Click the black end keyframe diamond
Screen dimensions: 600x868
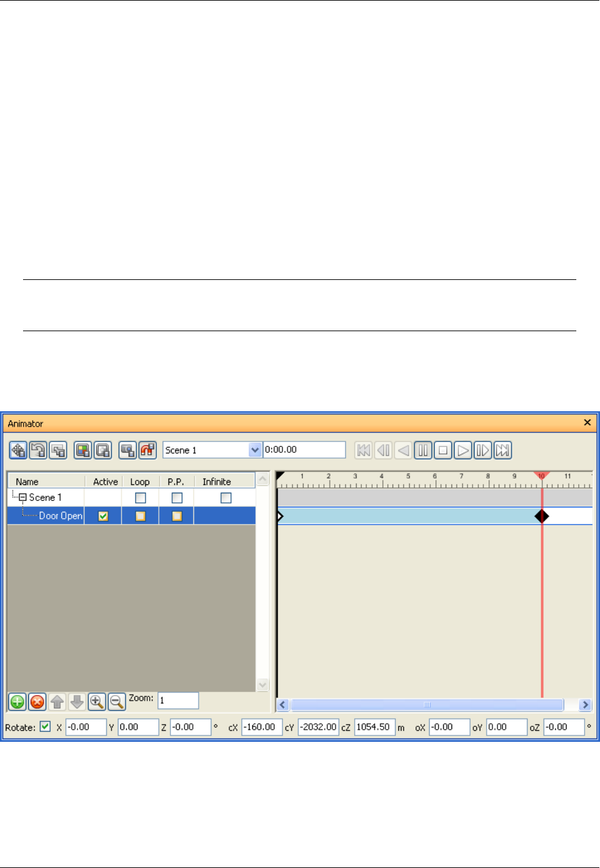(x=542, y=516)
